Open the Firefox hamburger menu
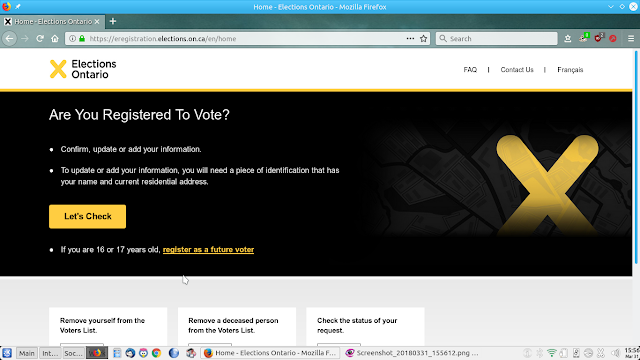Screen dimensions: 640x360 (x=631, y=38)
